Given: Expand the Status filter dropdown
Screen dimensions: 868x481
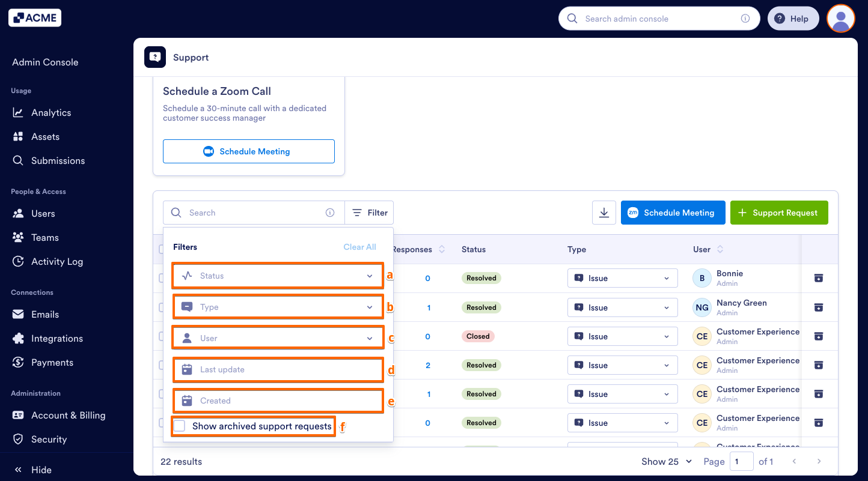Looking at the screenshot, I should pyautogui.click(x=278, y=276).
